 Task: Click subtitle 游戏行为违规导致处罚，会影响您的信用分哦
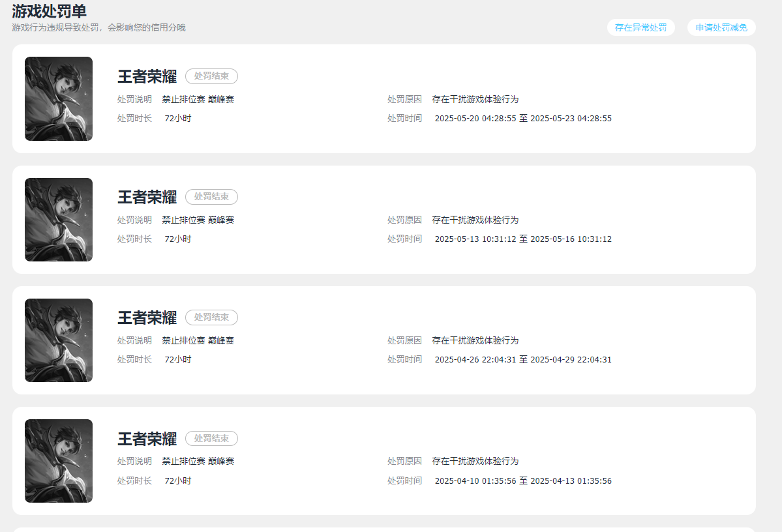98,27
